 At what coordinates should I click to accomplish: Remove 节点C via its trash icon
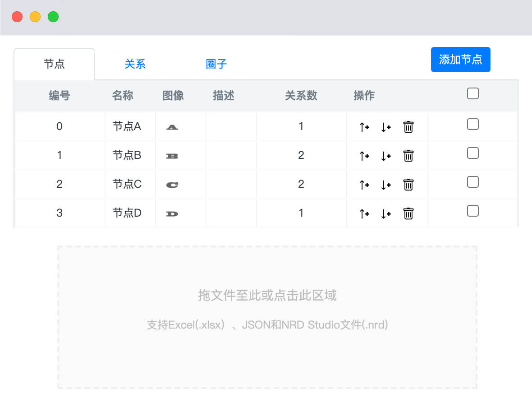408,185
